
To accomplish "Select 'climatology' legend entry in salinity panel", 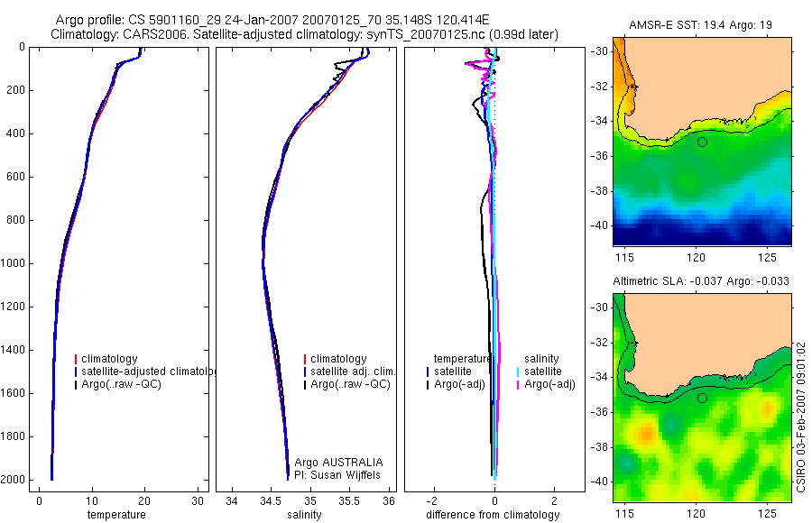I will [x=338, y=359].
